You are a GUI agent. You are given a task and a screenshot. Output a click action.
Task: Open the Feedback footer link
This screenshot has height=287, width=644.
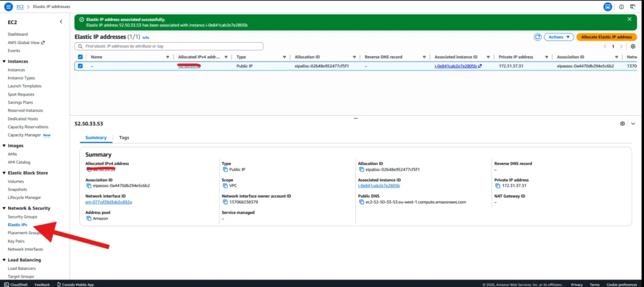[x=42, y=284]
